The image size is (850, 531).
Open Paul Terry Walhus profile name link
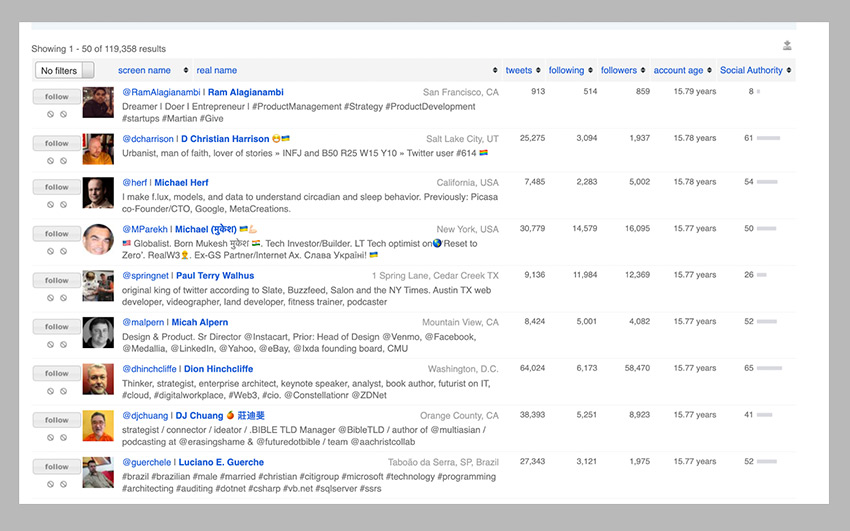pos(215,276)
